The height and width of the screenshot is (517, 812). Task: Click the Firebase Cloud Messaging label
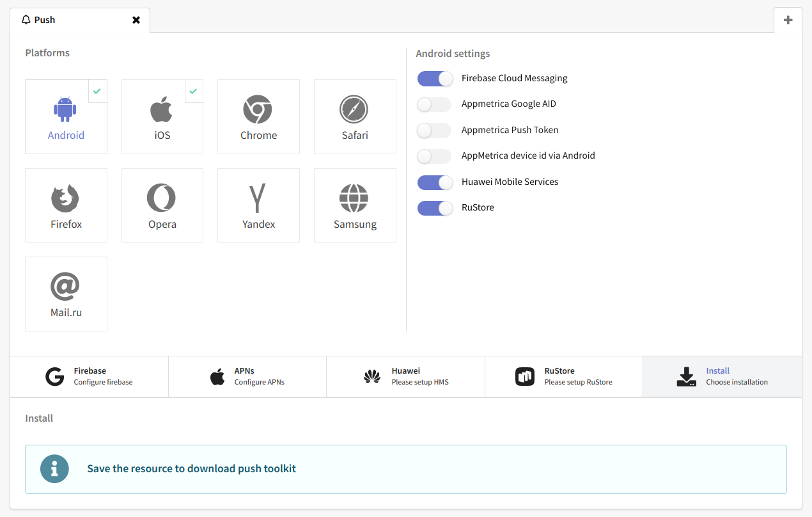(515, 78)
